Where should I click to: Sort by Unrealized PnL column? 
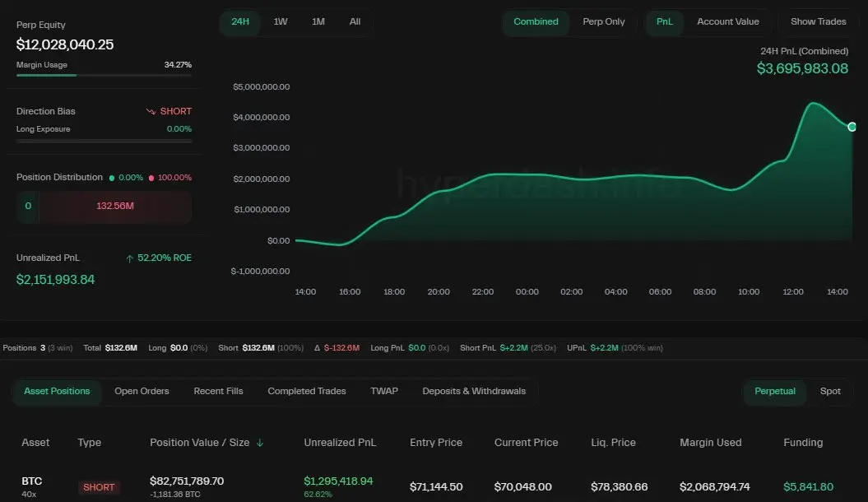(x=340, y=443)
